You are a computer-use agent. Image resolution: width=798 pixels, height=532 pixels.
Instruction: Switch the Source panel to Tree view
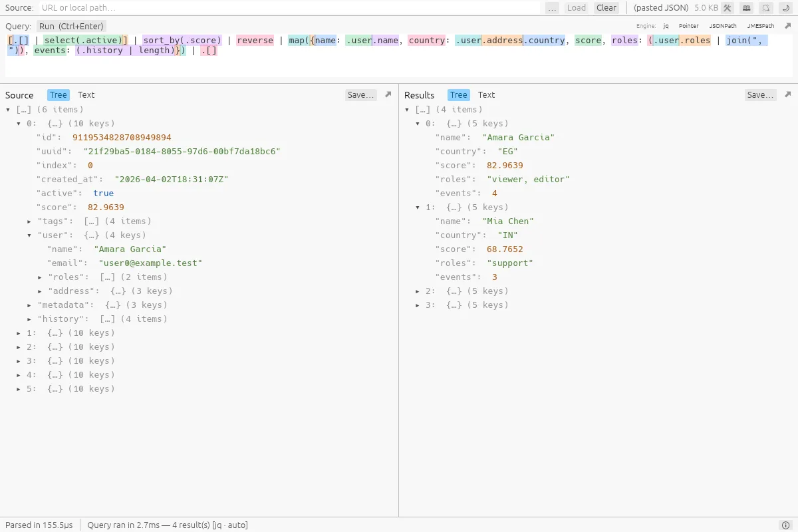point(59,95)
